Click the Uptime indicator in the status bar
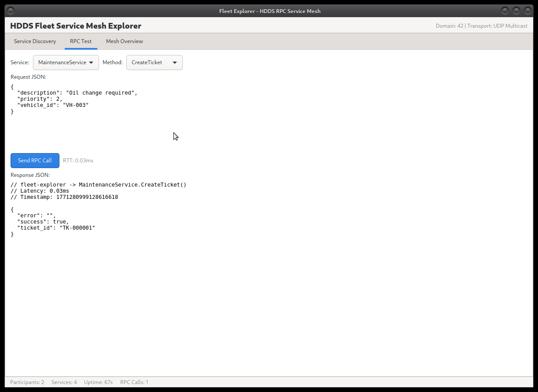Image resolution: width=538 pixels, height=392 pixels. (x=98, y=382)
